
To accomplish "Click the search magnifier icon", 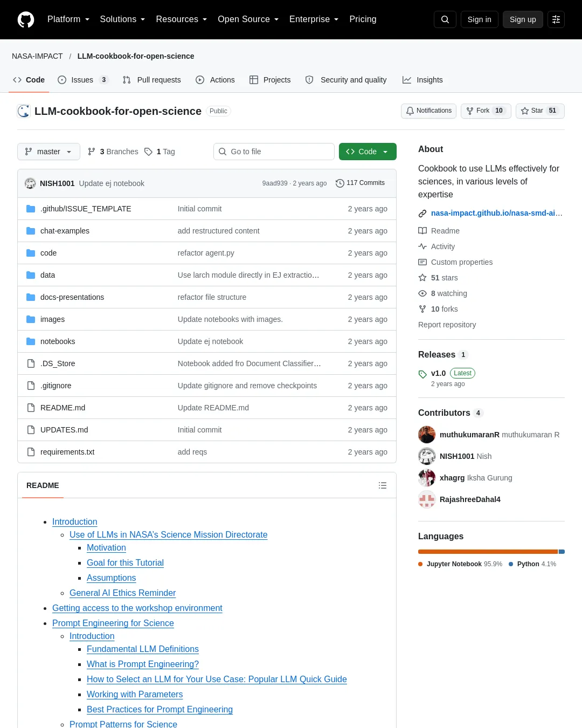I will pyautogui.click(x=445, y=19).
